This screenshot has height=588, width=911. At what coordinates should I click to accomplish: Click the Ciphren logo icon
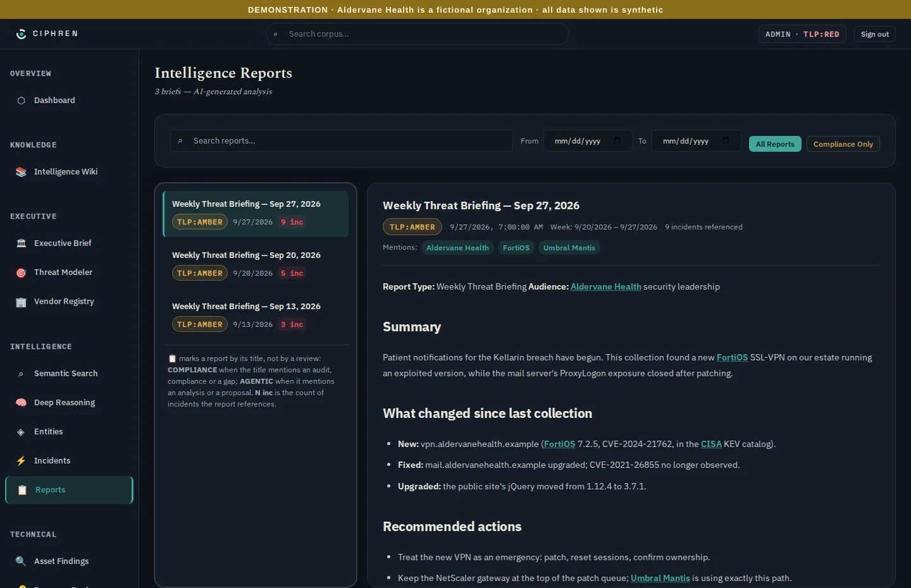click(22, 34)
